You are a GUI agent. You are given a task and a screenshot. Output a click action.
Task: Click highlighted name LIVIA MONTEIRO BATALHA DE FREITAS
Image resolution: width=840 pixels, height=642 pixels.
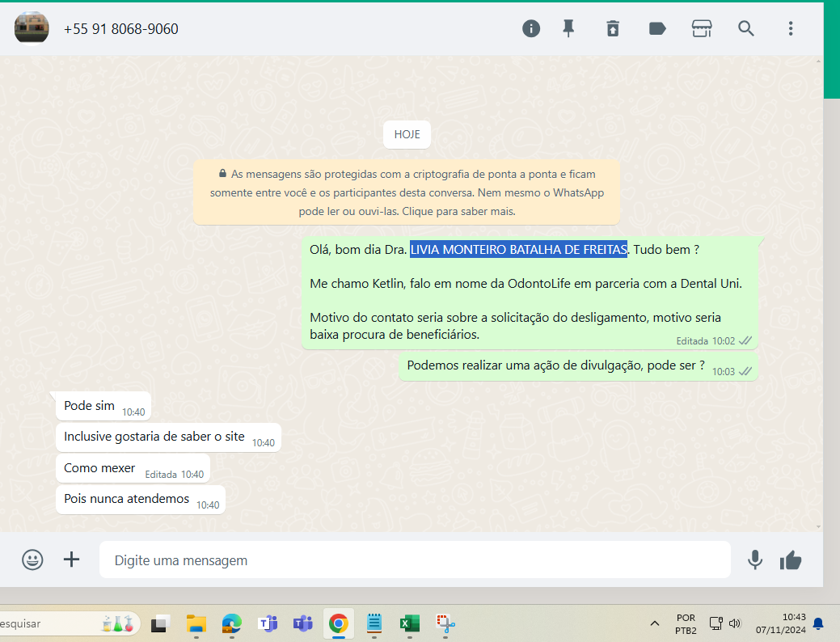(x=518, y=249)
